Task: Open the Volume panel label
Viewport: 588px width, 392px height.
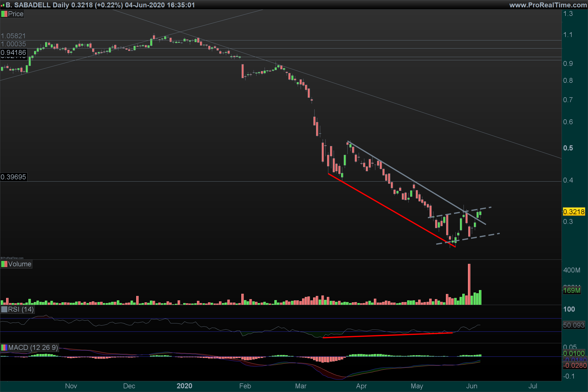Action: click(20, 264)
